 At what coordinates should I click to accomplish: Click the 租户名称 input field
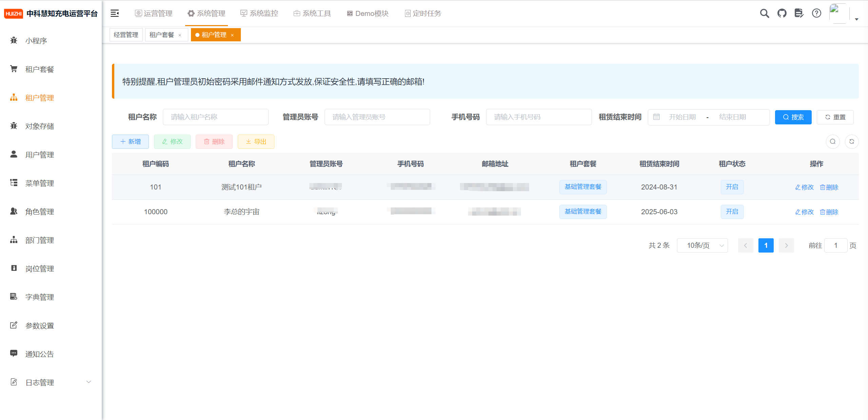(216, 117)
